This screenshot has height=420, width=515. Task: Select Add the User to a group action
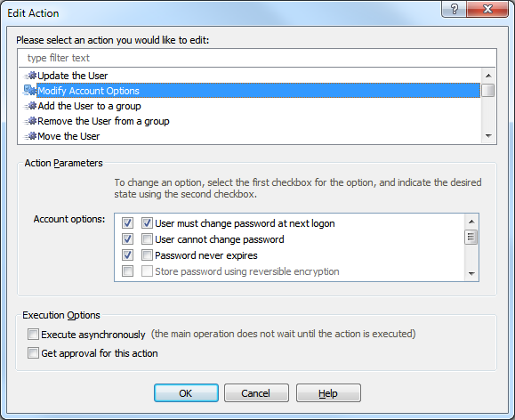point(89,106)
